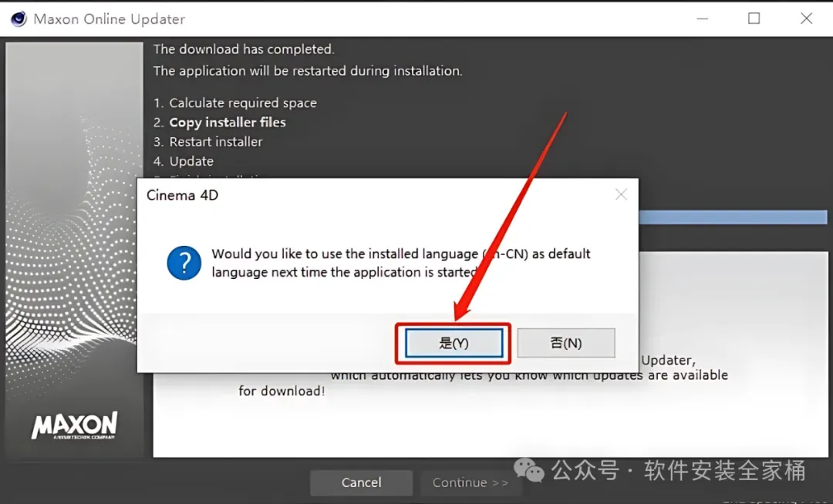Click the 是(Y) yes button
Screen dimensions: 833x504
coord(454,343)
